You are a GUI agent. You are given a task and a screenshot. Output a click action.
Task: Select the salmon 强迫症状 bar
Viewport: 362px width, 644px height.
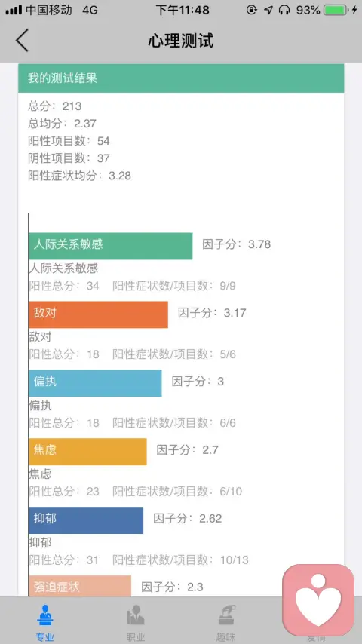(x=80, y=586)
